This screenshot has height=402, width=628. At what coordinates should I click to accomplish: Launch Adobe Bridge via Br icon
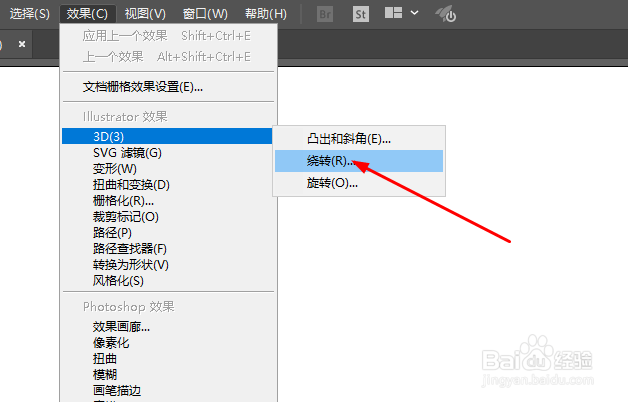coord(325,15)
